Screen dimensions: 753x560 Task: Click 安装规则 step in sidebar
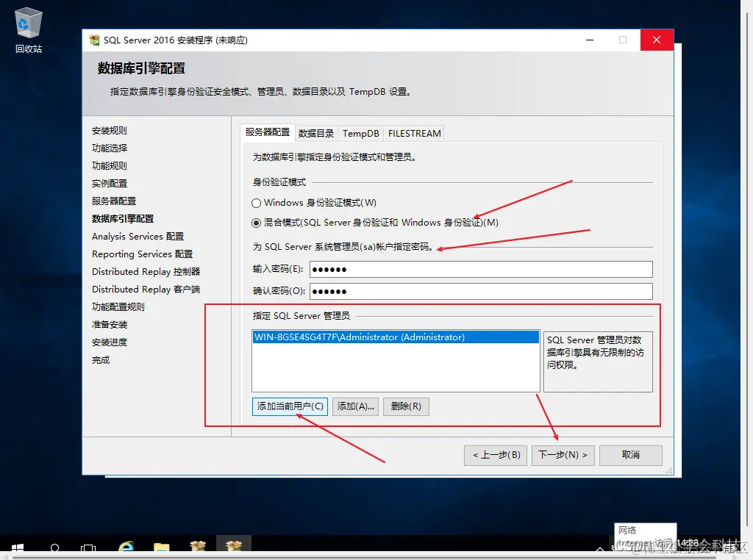(110, 131)
